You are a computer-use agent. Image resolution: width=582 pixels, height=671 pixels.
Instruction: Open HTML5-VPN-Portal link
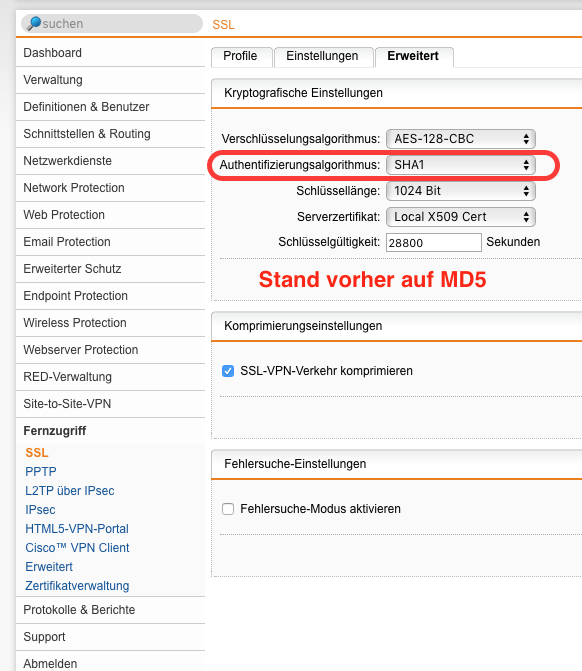click(77, 529)
